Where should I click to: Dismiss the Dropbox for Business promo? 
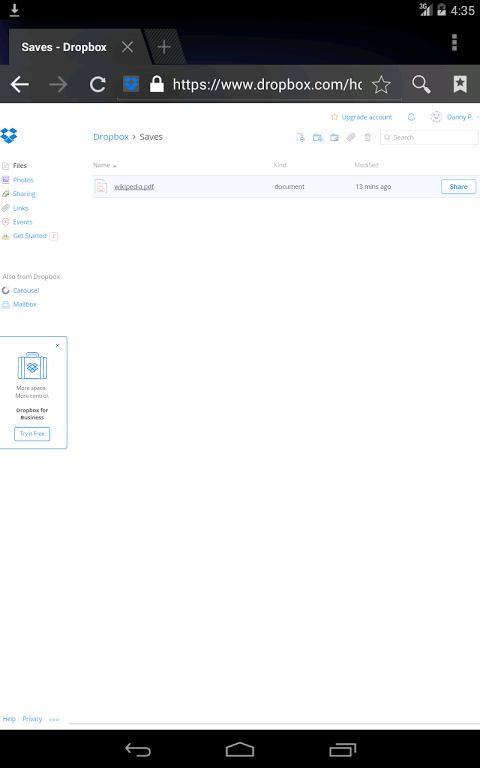point(58,346)
